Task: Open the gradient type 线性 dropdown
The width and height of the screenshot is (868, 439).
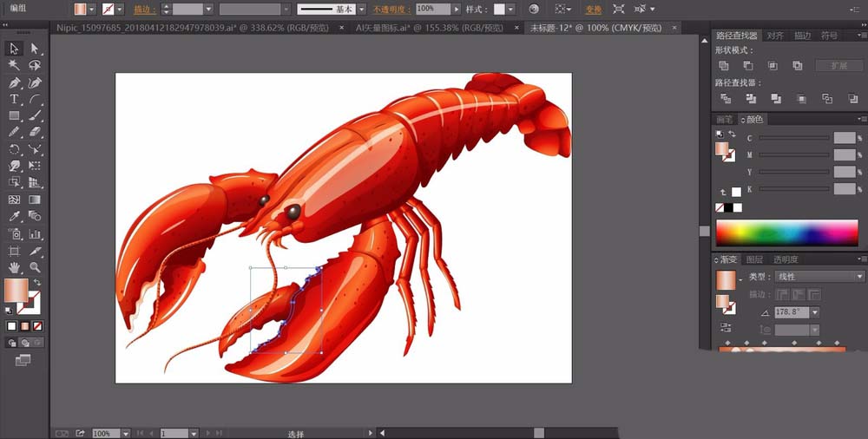Action: [859, 277]
